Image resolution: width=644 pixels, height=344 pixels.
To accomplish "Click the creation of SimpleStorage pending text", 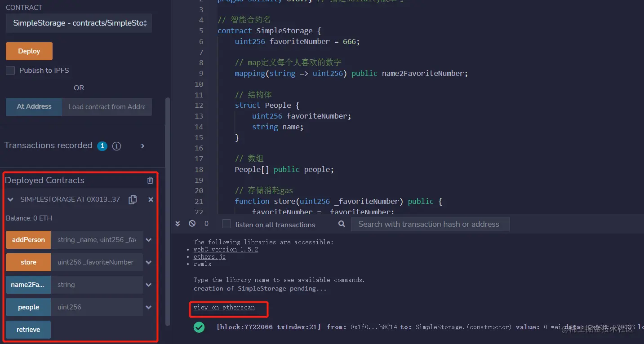I will pos(260,289).
